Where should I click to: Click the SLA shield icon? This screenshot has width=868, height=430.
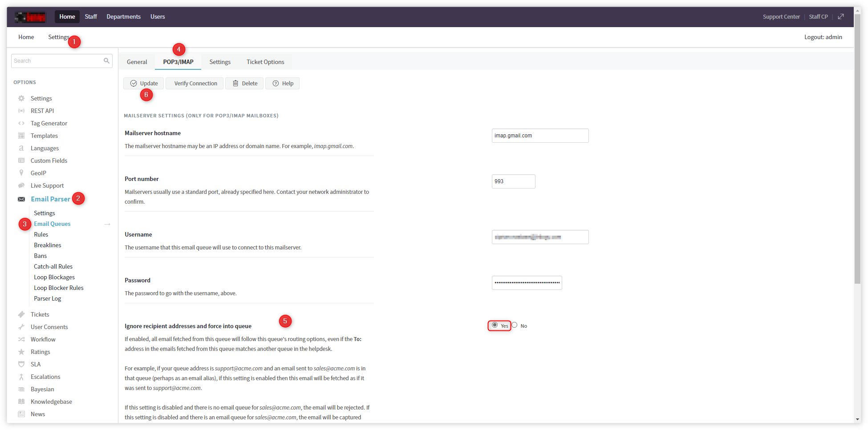tap(21, 364)
